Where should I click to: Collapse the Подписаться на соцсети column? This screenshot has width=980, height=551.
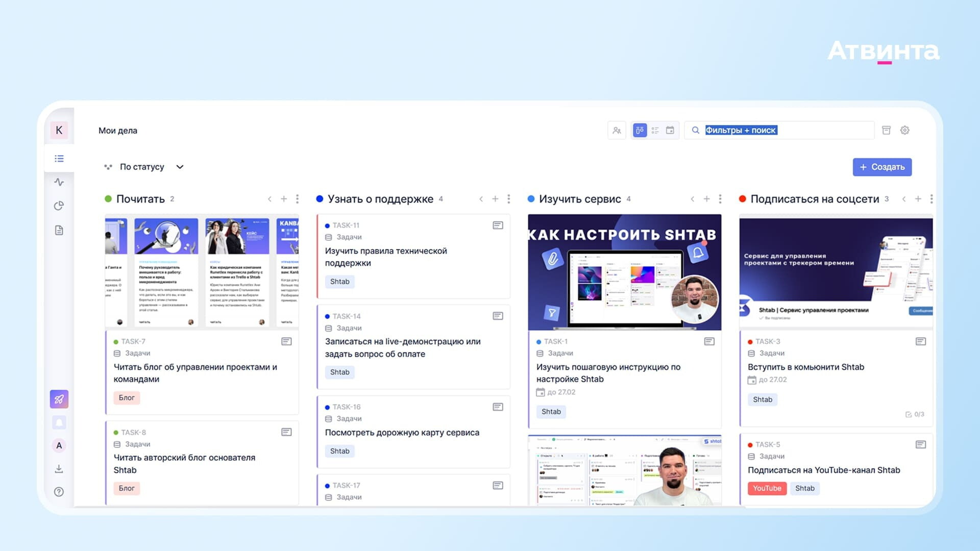[x=904, y=199]
